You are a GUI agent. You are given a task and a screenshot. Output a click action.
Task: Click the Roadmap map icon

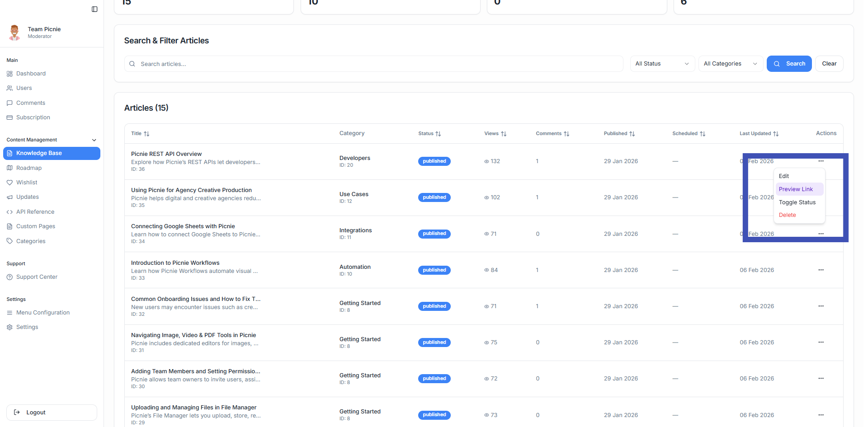(x=9, y=168)
